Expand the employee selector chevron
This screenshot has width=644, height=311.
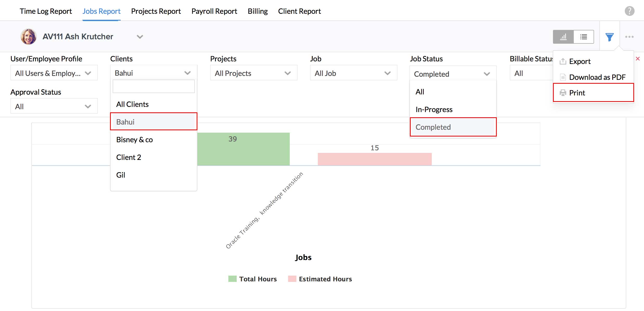pos(140,37)
